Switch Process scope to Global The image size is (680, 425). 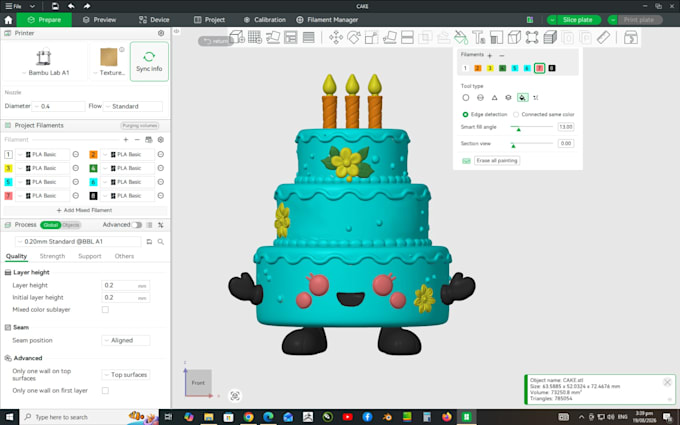tap(50, 225)
